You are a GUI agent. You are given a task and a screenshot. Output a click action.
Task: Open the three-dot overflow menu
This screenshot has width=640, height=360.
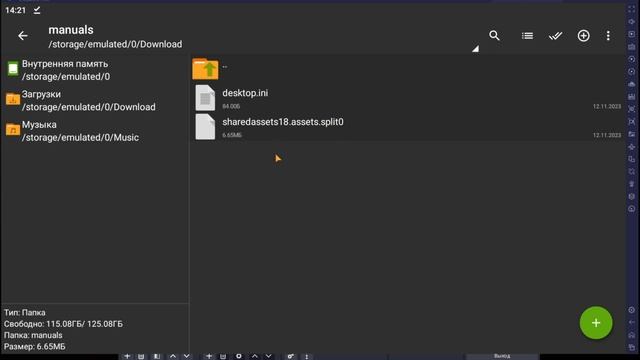pos(608,36)
